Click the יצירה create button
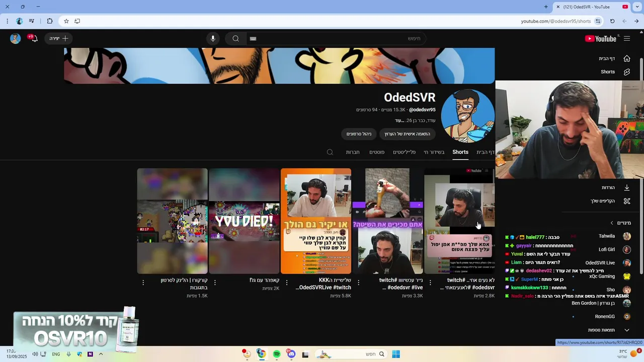The height and width of the screenshot is (362, 644). tap(58, 39)
